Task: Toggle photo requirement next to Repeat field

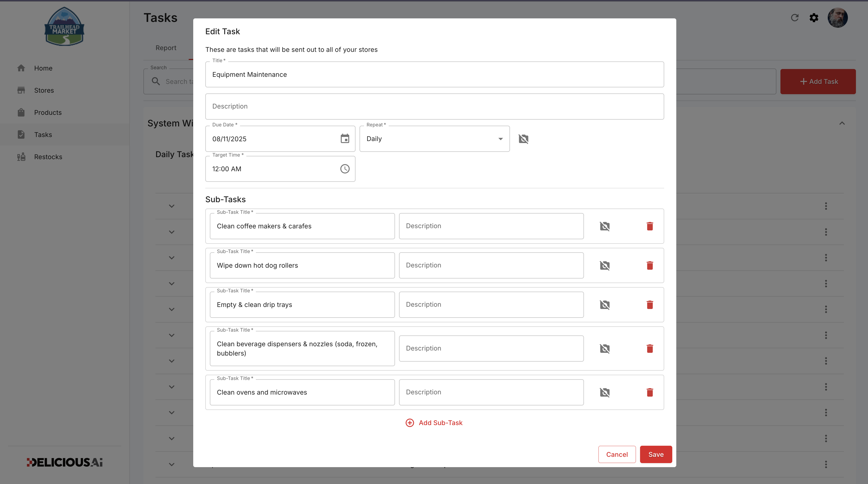Action: point(523,139)
